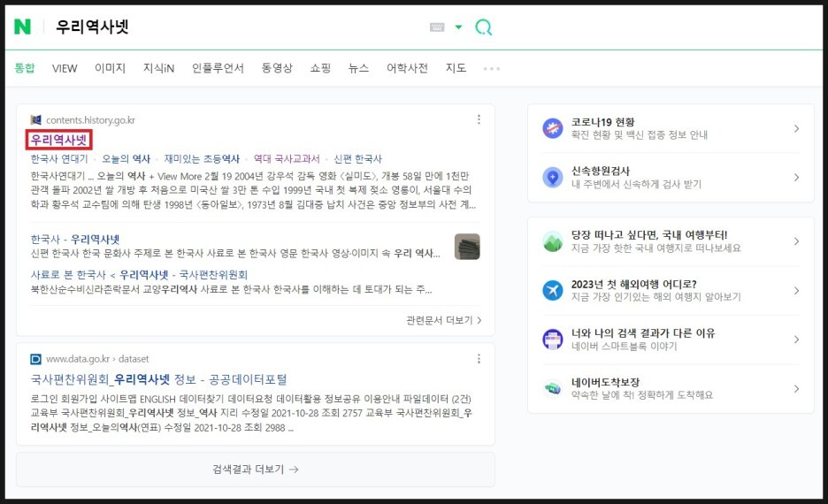The height and width of the screenshot is (504, 828).
Task: Click the data.go.kr favicon icon
Action: point(36,359)
